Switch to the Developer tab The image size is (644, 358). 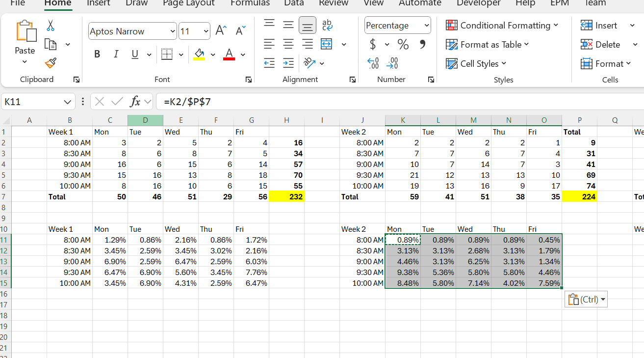[x=479, y=3]
